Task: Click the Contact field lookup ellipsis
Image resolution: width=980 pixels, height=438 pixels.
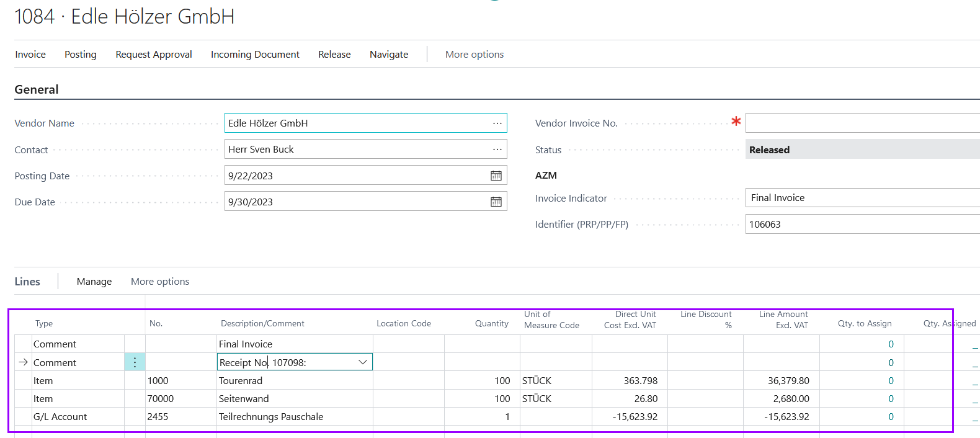Action: tap(497, 150)
